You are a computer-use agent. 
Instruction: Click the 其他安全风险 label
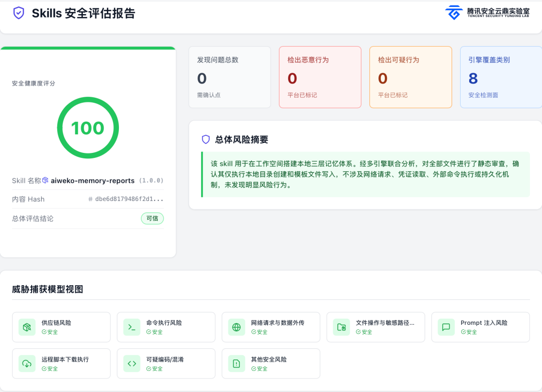pos(268,359)
